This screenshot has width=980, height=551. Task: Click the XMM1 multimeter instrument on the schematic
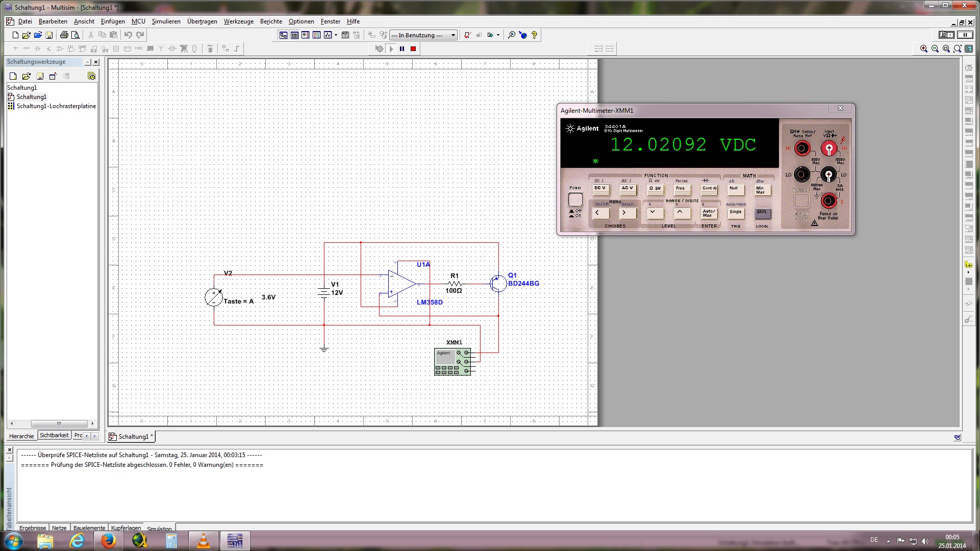(x=453, y=362)
